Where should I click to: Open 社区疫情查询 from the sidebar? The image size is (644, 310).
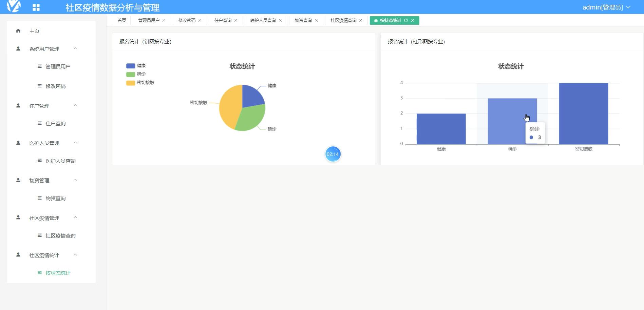coord(60,235)
